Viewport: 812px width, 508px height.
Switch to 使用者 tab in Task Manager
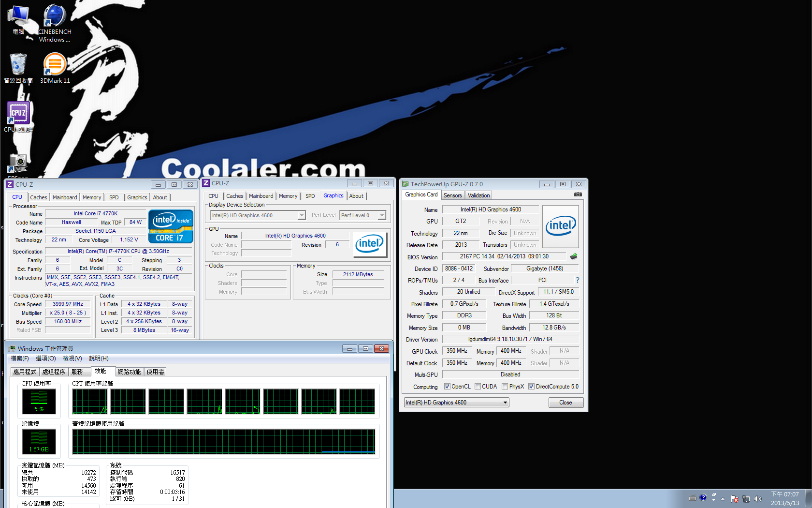point(155,372)
